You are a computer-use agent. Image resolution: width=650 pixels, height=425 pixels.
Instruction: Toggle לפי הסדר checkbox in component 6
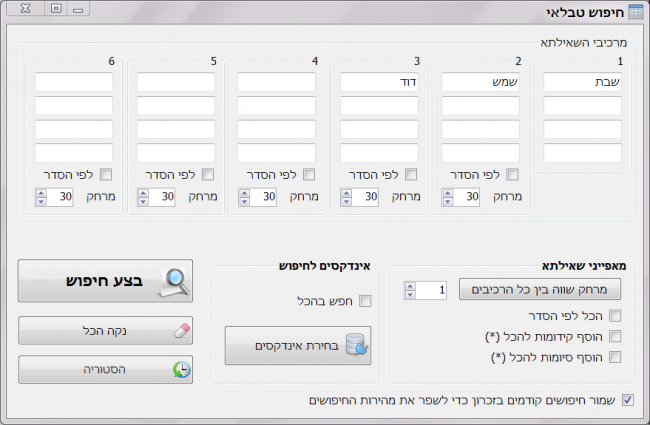(106, 175)
